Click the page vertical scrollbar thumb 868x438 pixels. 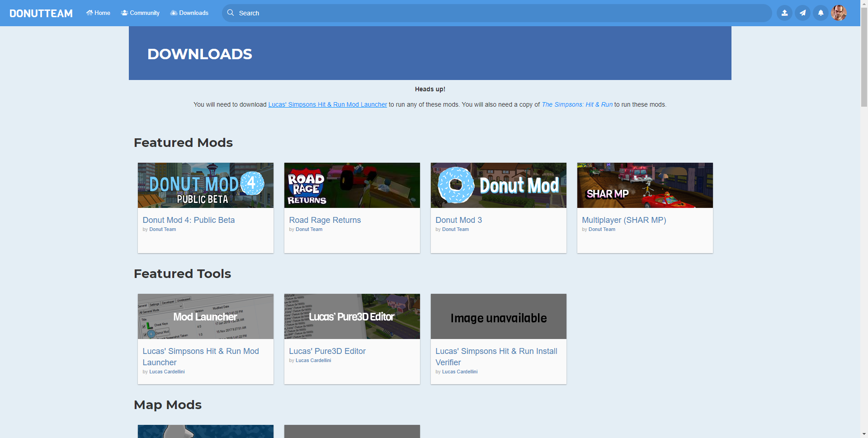pyautogui.click(x=864, y=57)
